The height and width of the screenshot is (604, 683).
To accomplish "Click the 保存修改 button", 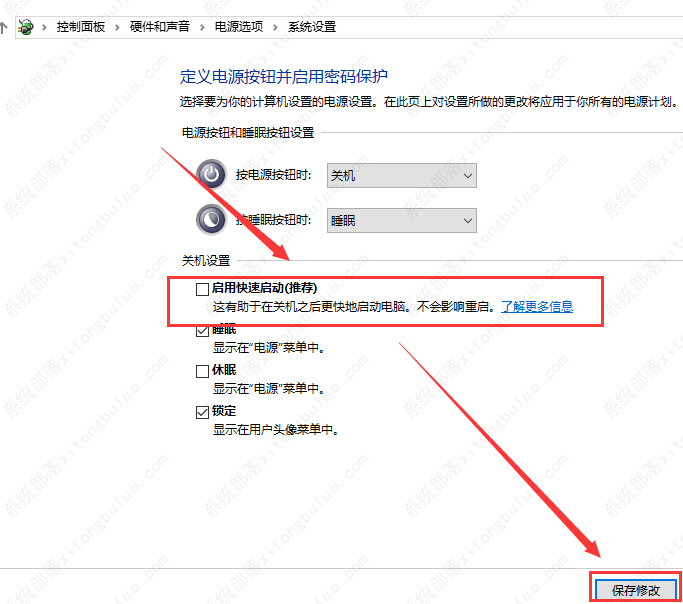I will [x=636, y=591].
